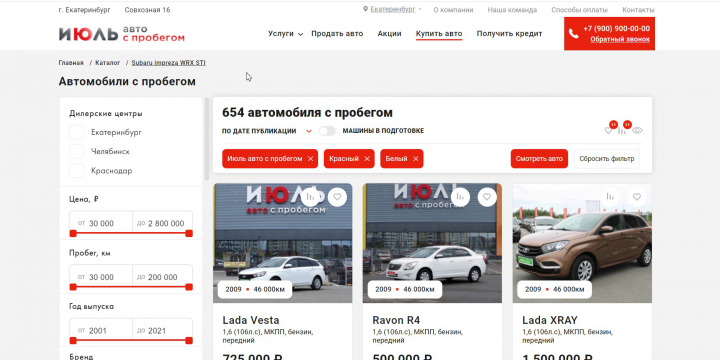Screen dimensions: 720x360
Task: Add Lada Vesta to favorites
Action: pos(337,197)
